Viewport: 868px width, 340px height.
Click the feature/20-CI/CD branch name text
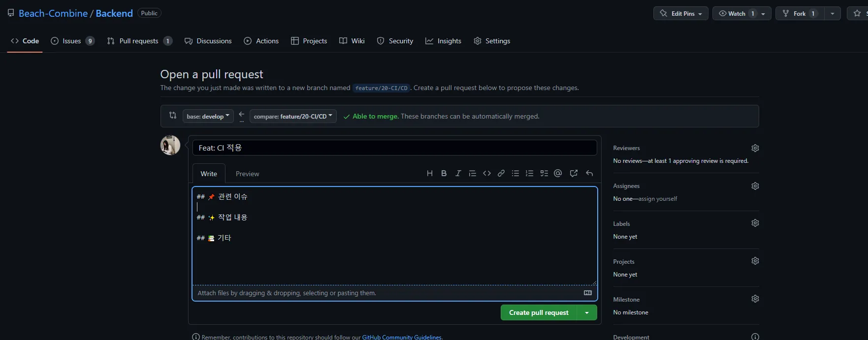pos(382,88)
